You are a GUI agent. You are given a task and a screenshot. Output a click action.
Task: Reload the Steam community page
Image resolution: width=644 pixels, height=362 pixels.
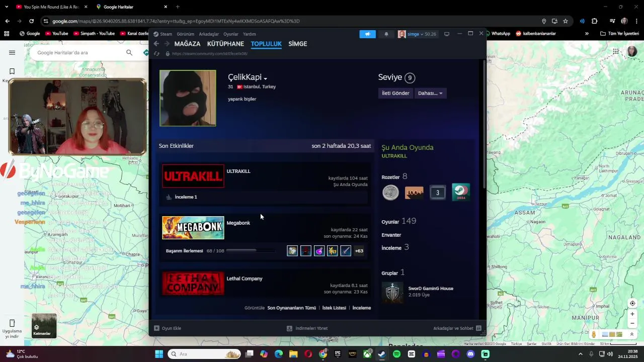[156, 53]
